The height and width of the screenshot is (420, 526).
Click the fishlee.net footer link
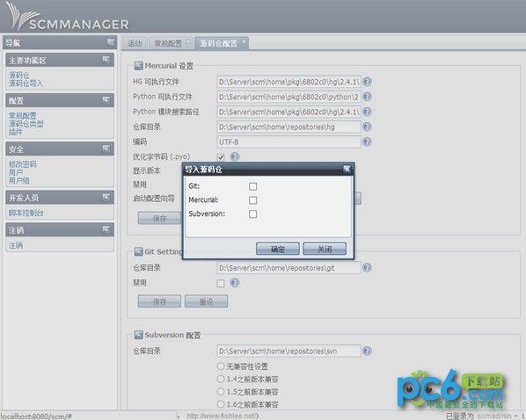[223, 416]
